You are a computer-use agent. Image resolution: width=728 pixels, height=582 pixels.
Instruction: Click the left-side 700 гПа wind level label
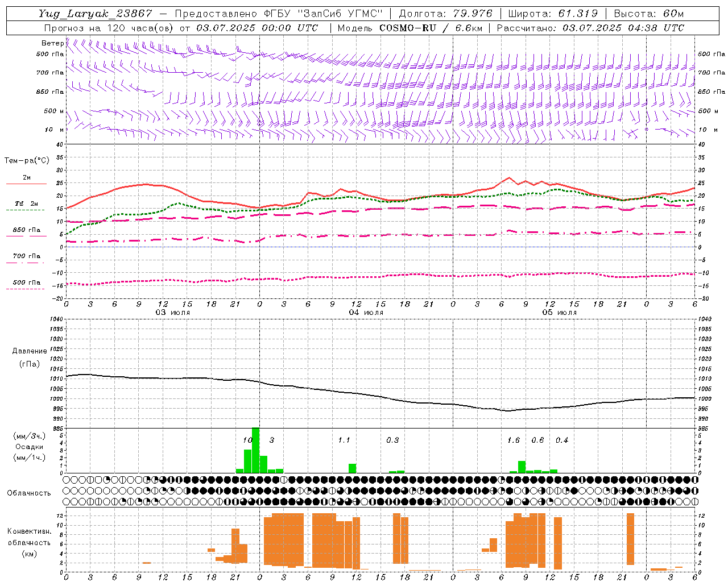[50, 73]
